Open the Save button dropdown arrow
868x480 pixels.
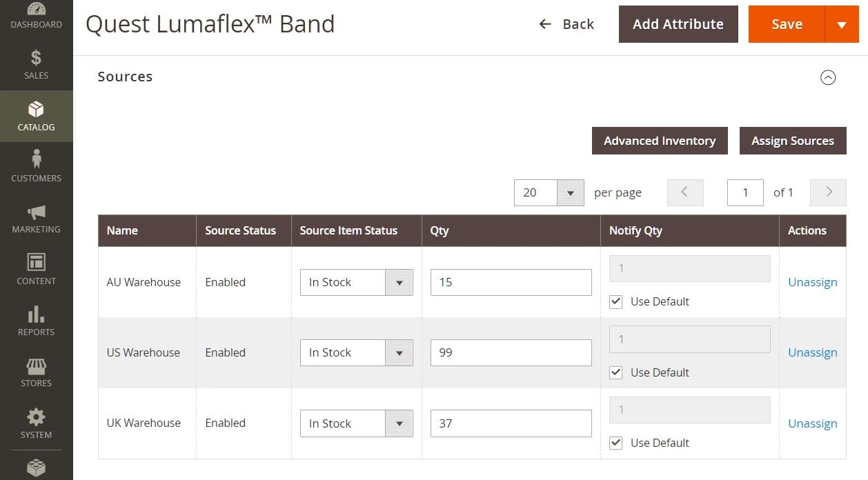point(842,25)
